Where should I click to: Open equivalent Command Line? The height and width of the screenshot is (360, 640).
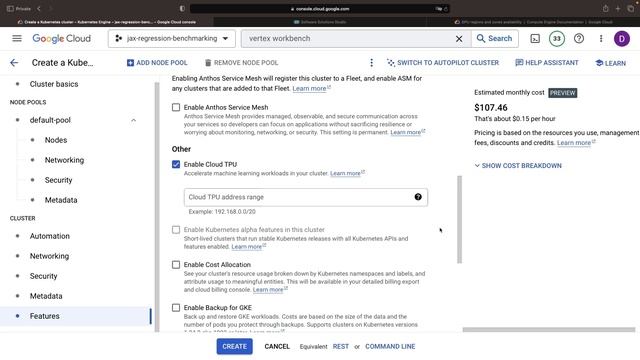[390, 346]
